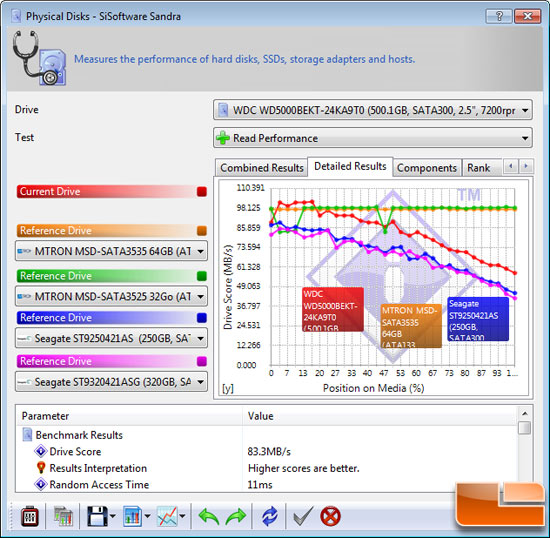Viewport: 550px width, 538px height.
Task: Click the Parameter column header
Action: coord(129,416)
